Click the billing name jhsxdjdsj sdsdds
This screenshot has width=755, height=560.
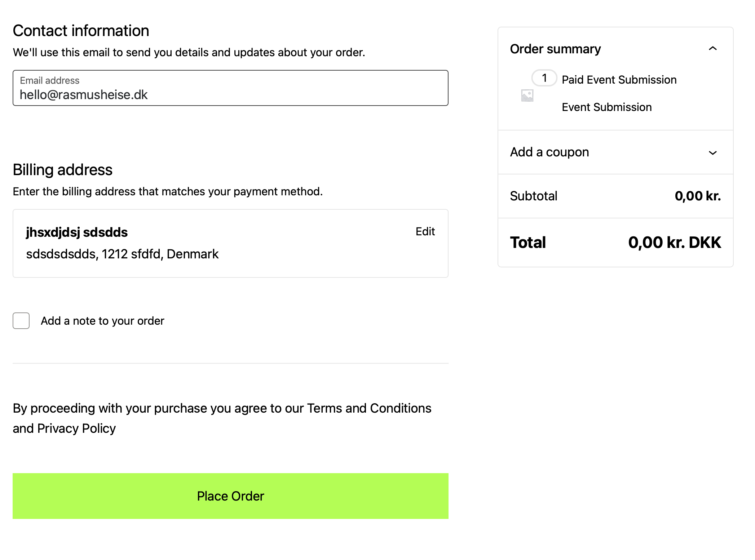point(77,232)
